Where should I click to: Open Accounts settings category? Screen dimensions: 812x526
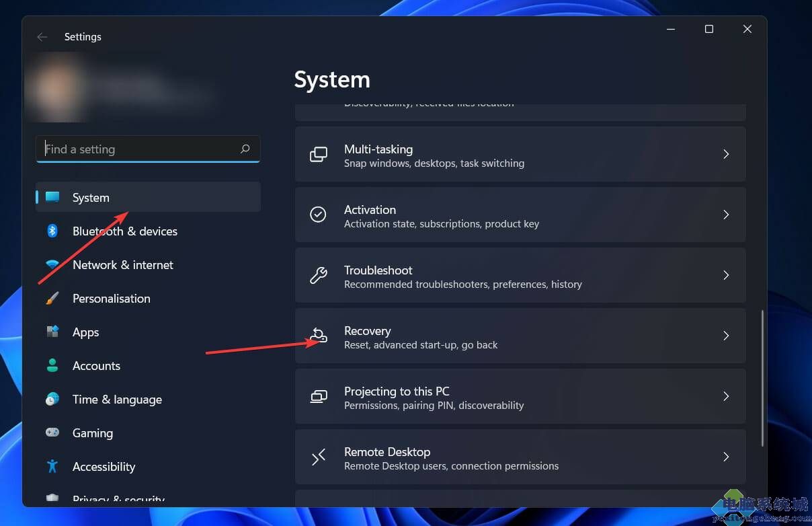(148, 365)
